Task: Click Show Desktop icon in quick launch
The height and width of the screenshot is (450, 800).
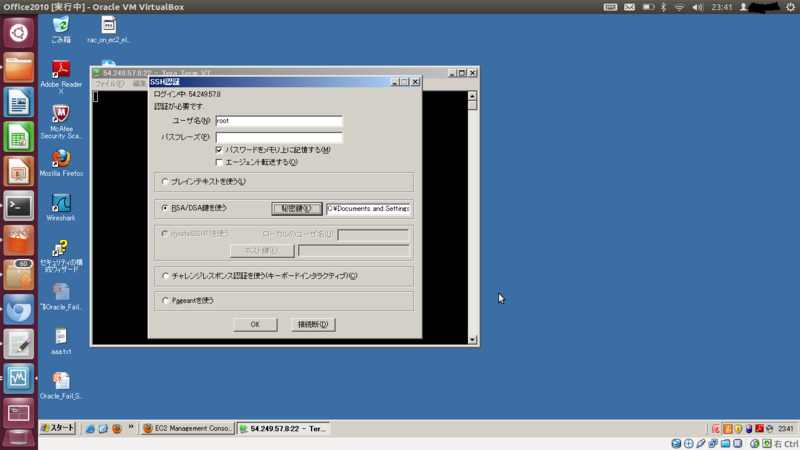Action: tap(103, 429)
